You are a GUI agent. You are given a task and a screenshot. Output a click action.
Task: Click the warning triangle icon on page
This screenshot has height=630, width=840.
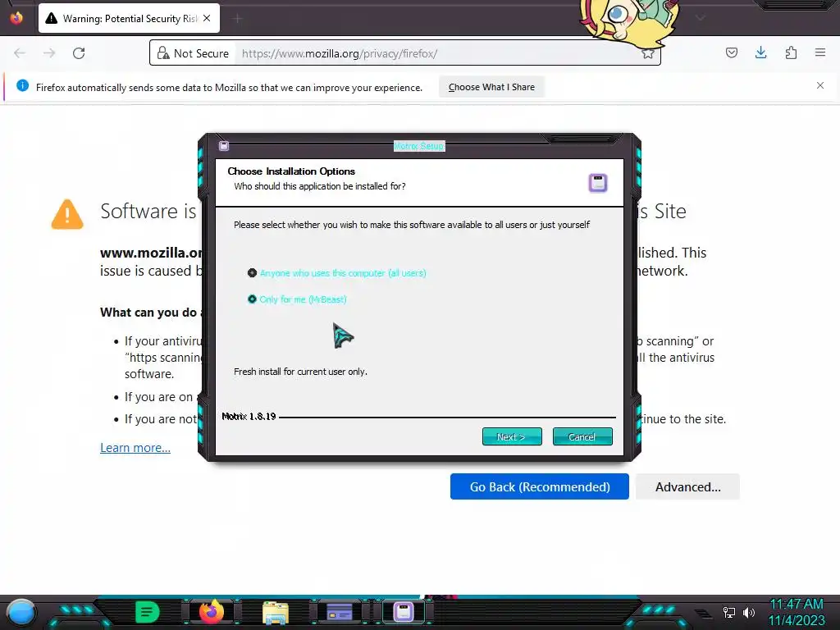(x=67, y=214)
